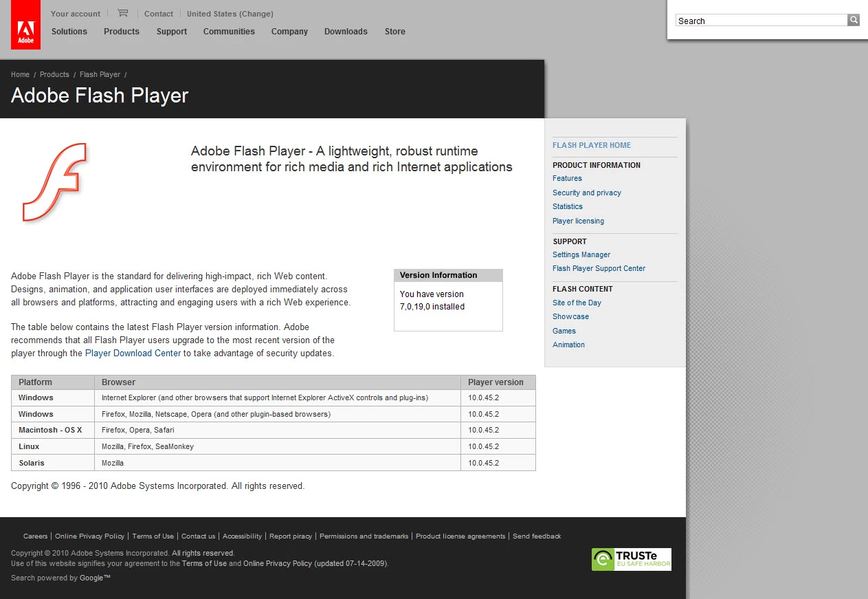Open Security and privacy link
This screenshot has height=599, width=868.
tap(587, 193)
